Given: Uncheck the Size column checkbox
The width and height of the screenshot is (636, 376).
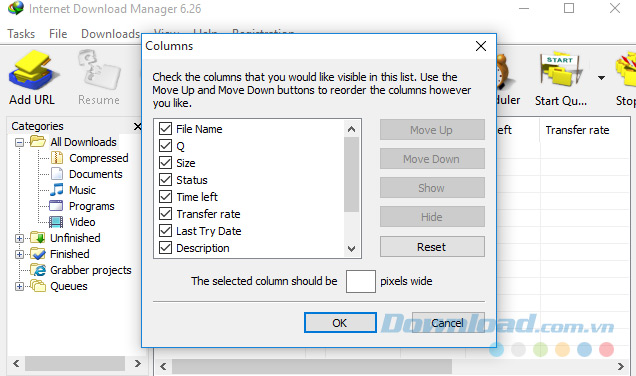Looking at the screenshot, I should click(x=165, y=163).
